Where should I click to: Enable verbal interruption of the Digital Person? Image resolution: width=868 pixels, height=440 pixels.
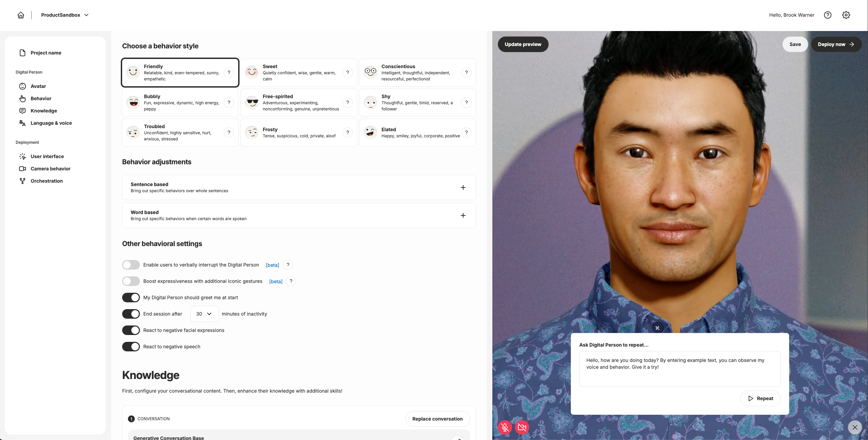pos(131,265)
